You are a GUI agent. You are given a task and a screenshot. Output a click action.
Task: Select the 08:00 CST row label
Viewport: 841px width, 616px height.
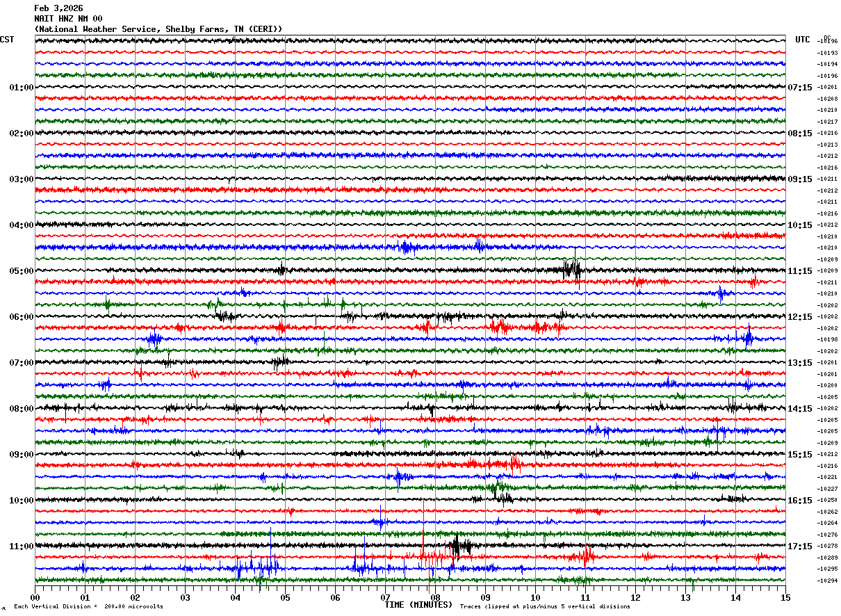(22, 409)
